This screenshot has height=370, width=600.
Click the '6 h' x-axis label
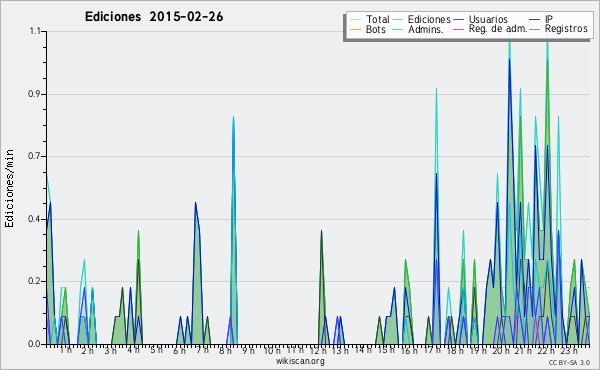pos(179,351)
